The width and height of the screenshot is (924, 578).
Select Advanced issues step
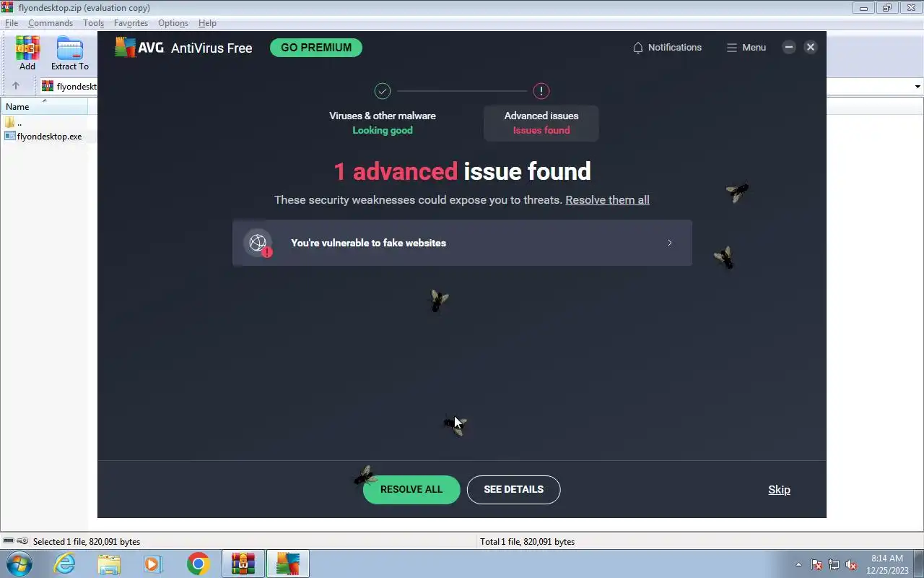pyautogui.click(x=541, y=123)
